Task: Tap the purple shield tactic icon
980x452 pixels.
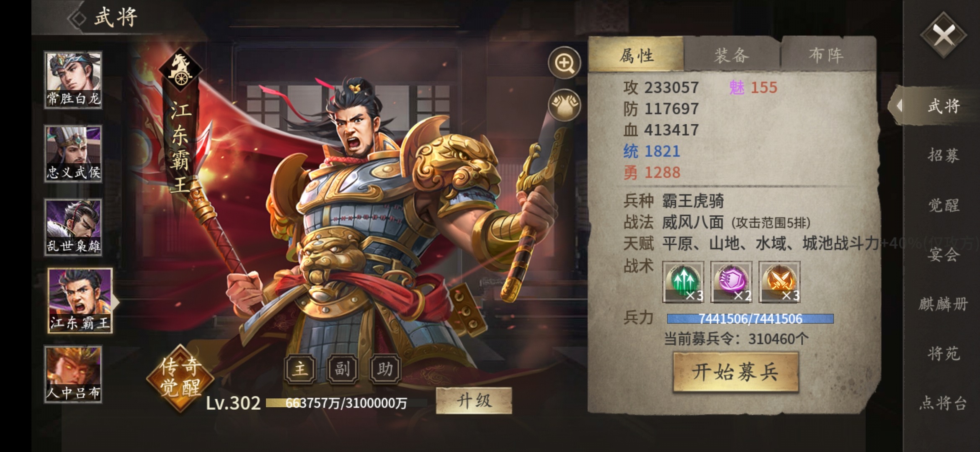Action: pos(731,282)
